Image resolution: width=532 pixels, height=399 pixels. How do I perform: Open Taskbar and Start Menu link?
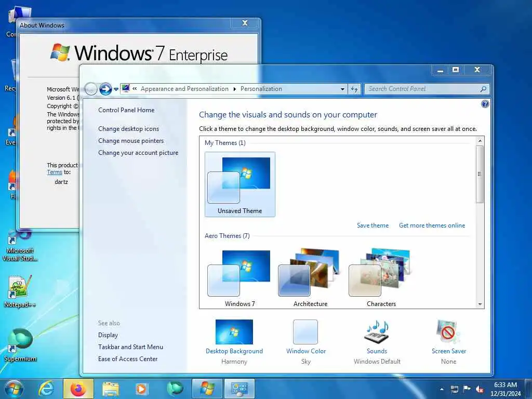(130, 347)
